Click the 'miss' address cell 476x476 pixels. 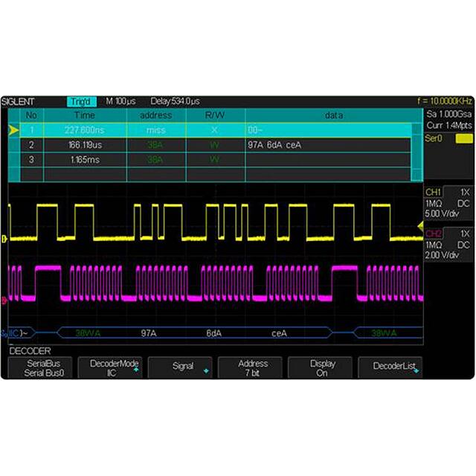(156, 130)
